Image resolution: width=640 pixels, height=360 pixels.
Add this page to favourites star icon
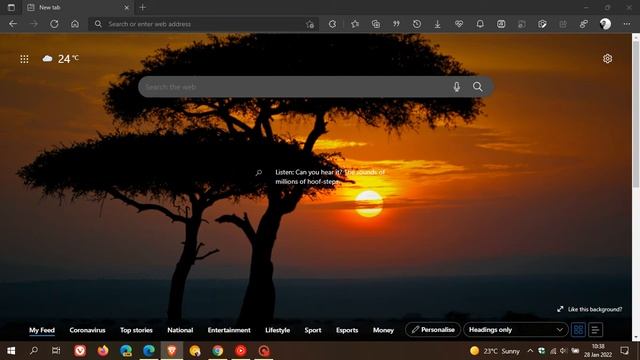(x=310, y=24)
